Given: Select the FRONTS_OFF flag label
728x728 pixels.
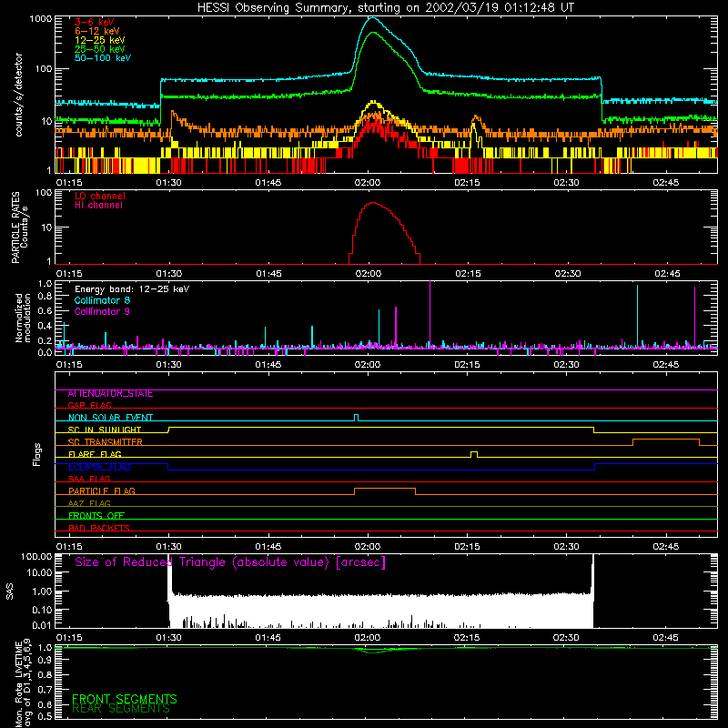Looking at the screenshot, I should pyautogui.click(x=96, y=516).
